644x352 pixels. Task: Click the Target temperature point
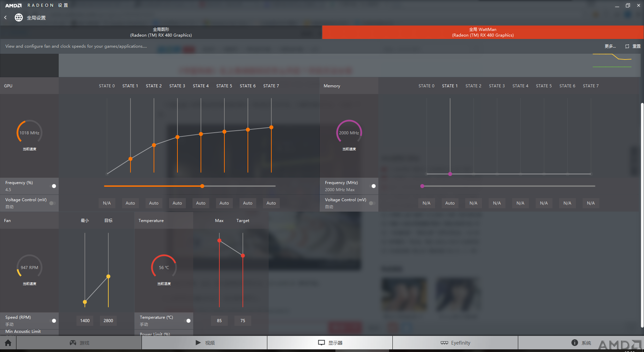click(243, 256)
